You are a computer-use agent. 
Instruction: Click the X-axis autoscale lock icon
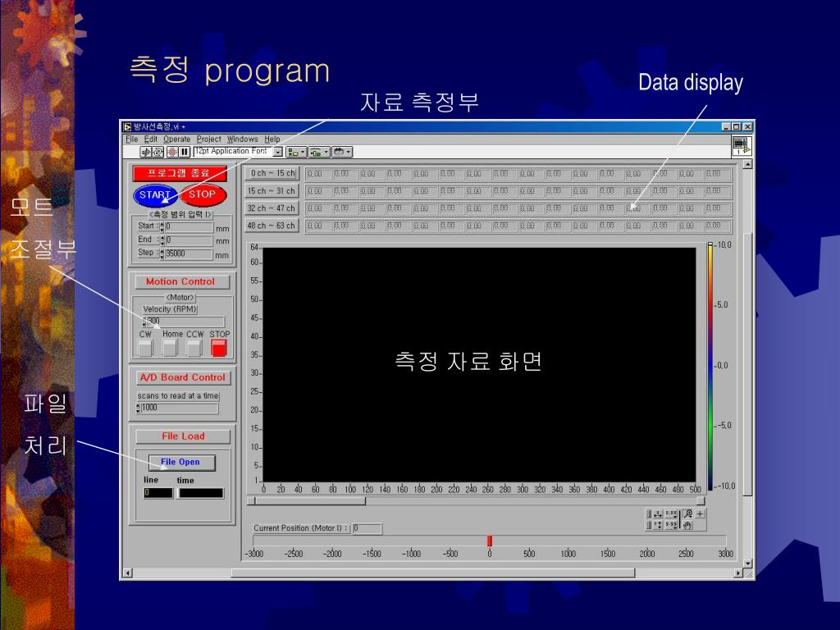(x=650, y=514)
